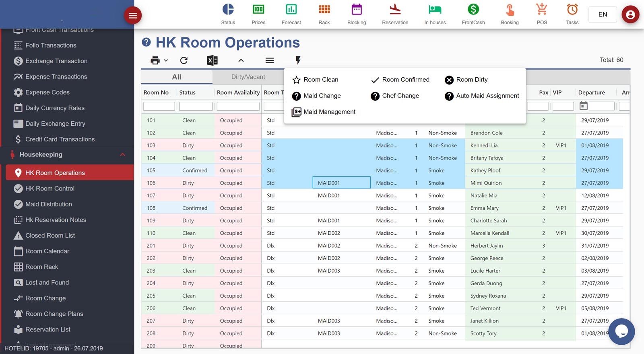Open the Prices icon in top bar
This screenshot has width=644, height=354.
coord(258,9)
